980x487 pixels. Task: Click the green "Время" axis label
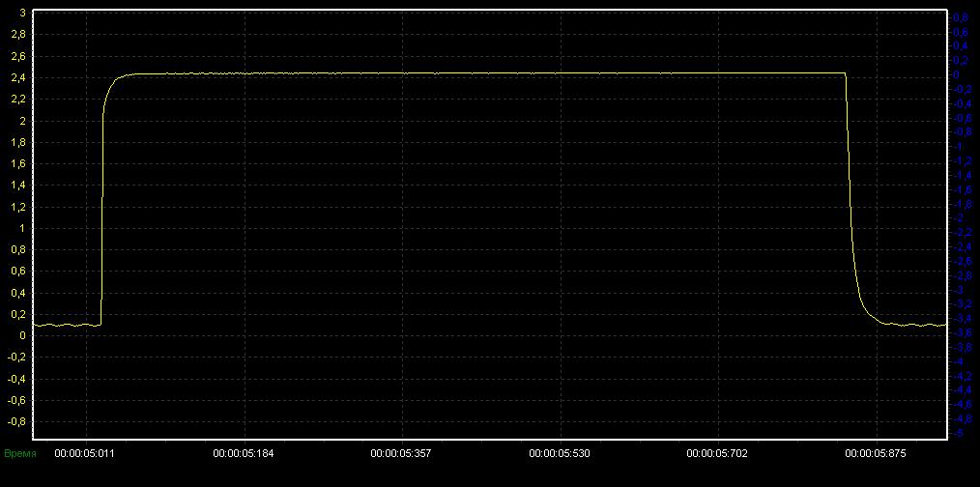coord(19,452)
